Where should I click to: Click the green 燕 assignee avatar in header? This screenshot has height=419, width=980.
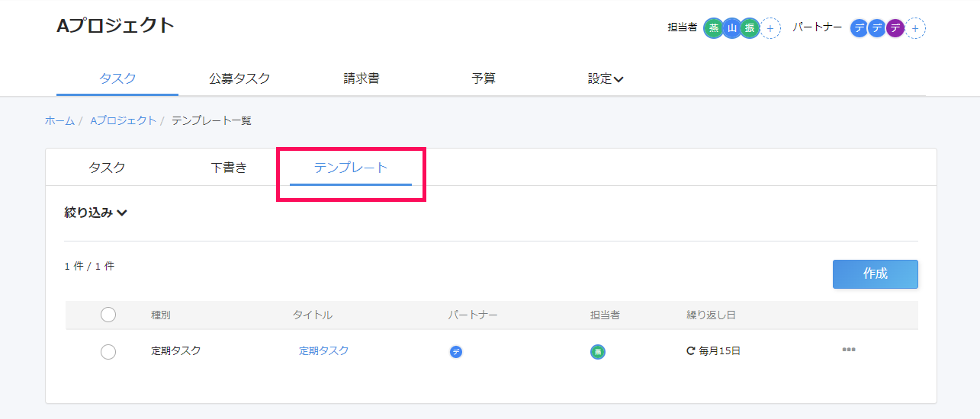pyautogui.click(x=714, y=28)
